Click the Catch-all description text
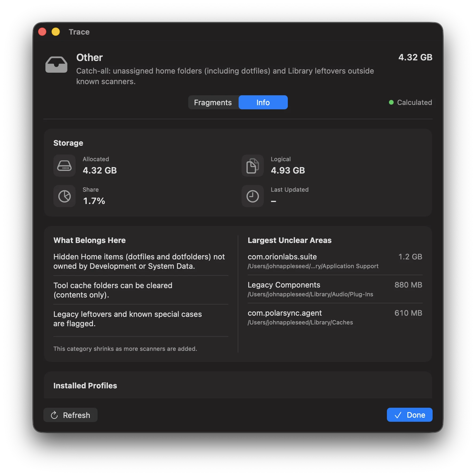 pos(225,76)
